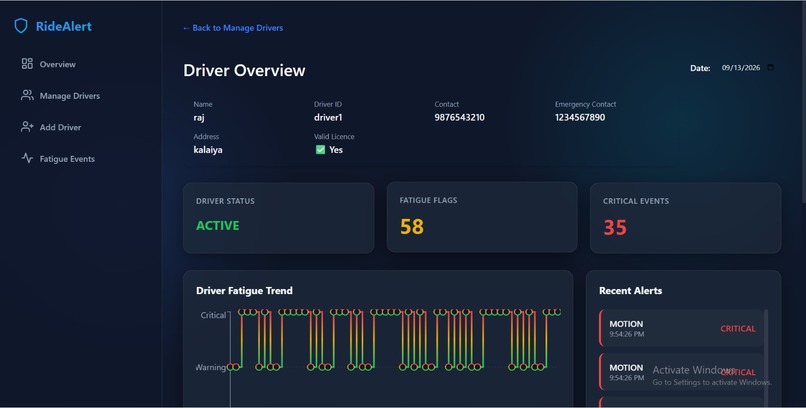Click the page's vertical scrollbar thumb
Screen dimensions: 806x408
[x=803, y=102]
